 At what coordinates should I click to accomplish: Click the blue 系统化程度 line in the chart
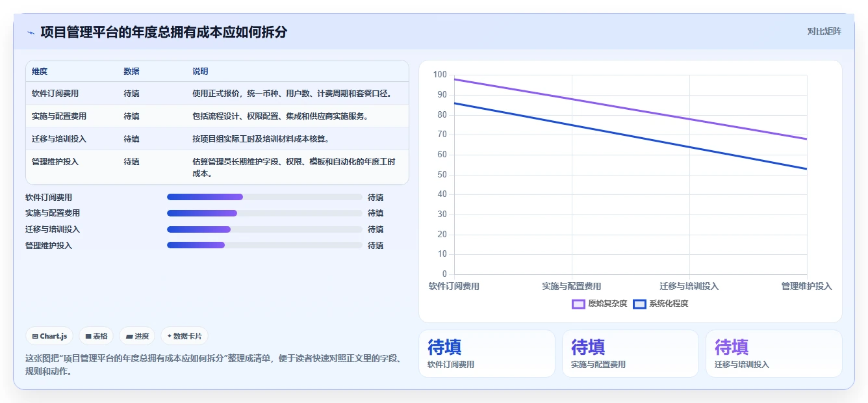point(630,136)
